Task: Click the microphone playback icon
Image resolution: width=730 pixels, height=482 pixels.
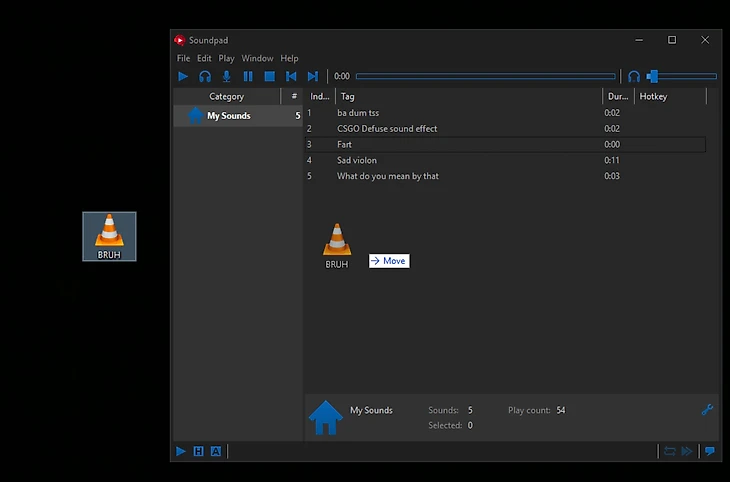Action: pos(226,76)
